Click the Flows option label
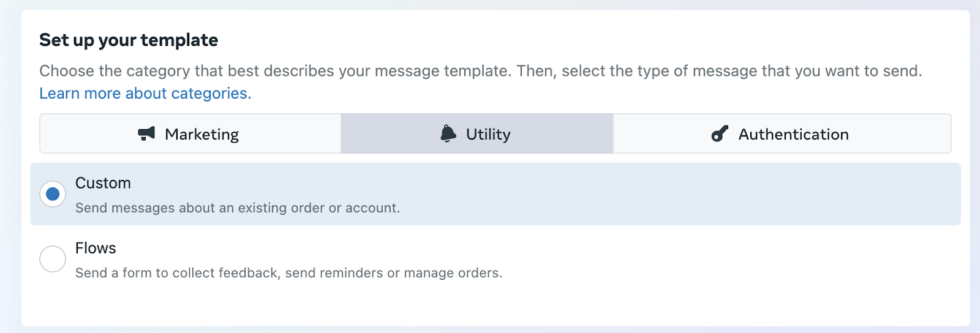The width and height of the screenshot is (980, 333). tap(96, 248)
